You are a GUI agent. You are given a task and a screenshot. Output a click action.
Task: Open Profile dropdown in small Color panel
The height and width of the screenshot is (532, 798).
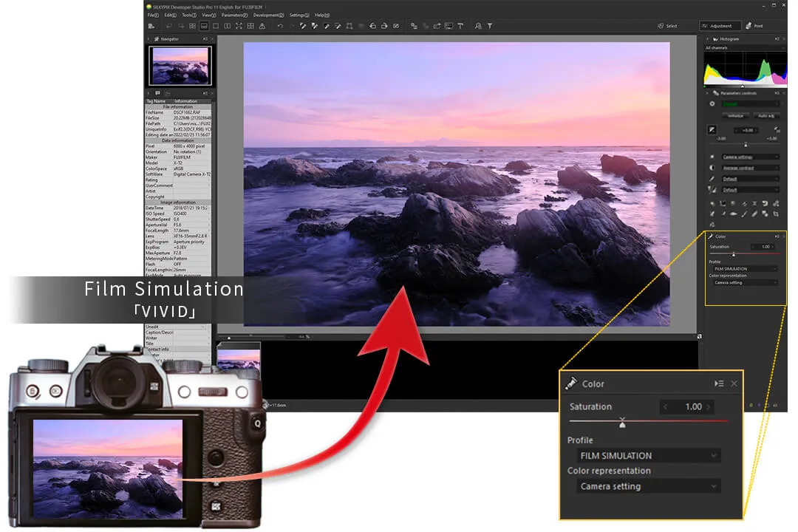tap(744, 269)
